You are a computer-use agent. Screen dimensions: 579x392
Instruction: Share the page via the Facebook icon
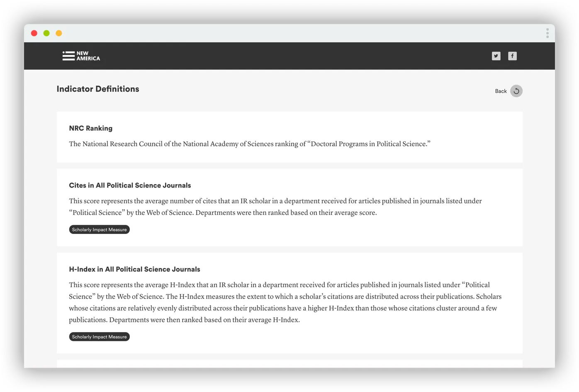[513, 56]
